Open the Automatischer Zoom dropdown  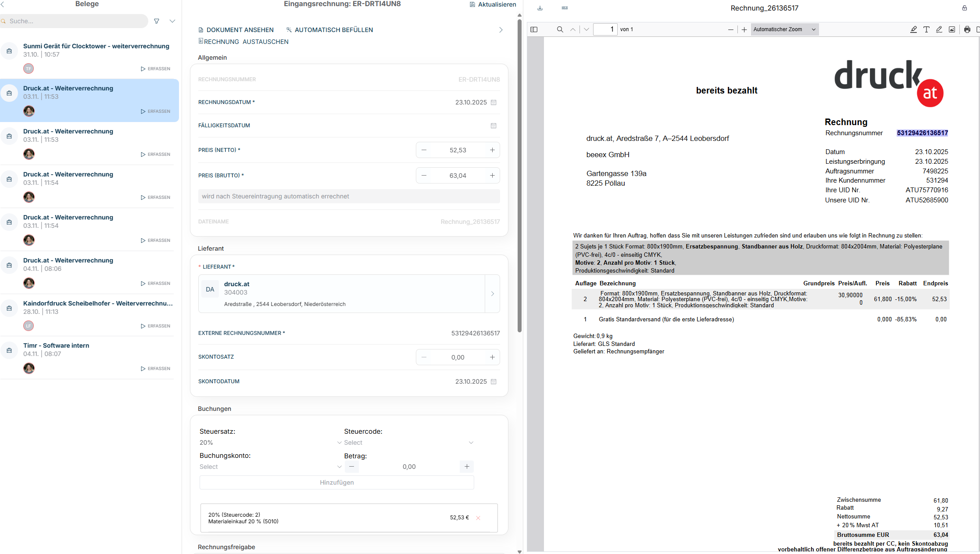coord(784,29)
